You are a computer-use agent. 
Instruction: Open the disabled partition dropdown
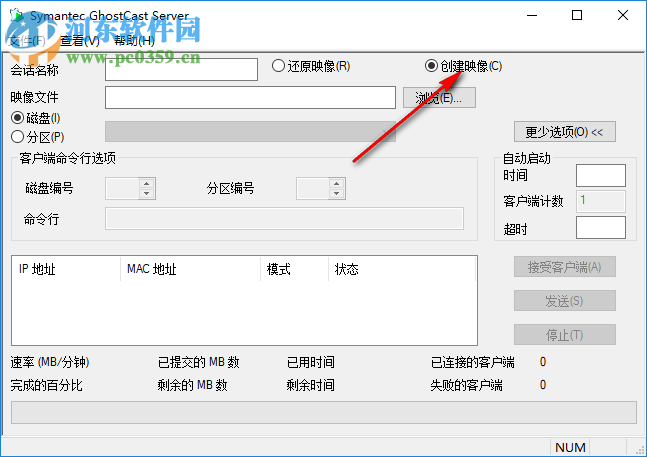coord(250,132)
